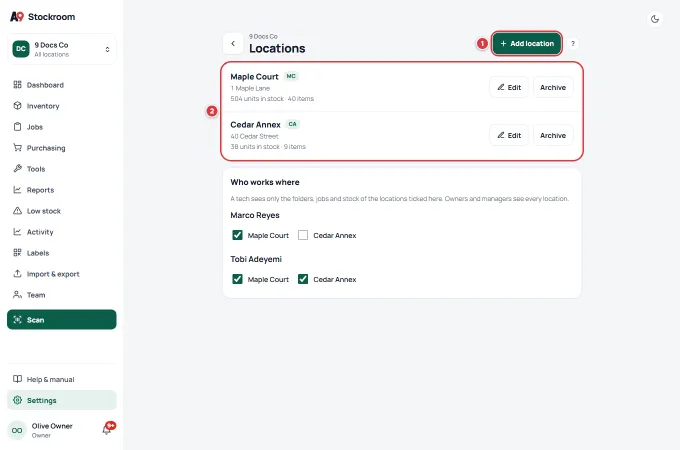Click the Stockroom logo icon
The width and height of the screenshot is (680, 450).
pos(17,17)
